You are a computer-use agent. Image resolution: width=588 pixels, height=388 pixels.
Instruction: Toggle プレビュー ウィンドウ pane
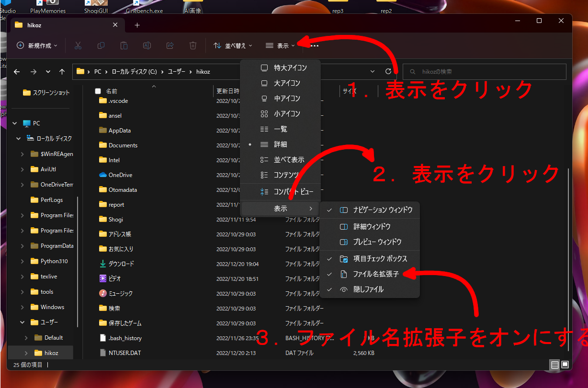370,242
